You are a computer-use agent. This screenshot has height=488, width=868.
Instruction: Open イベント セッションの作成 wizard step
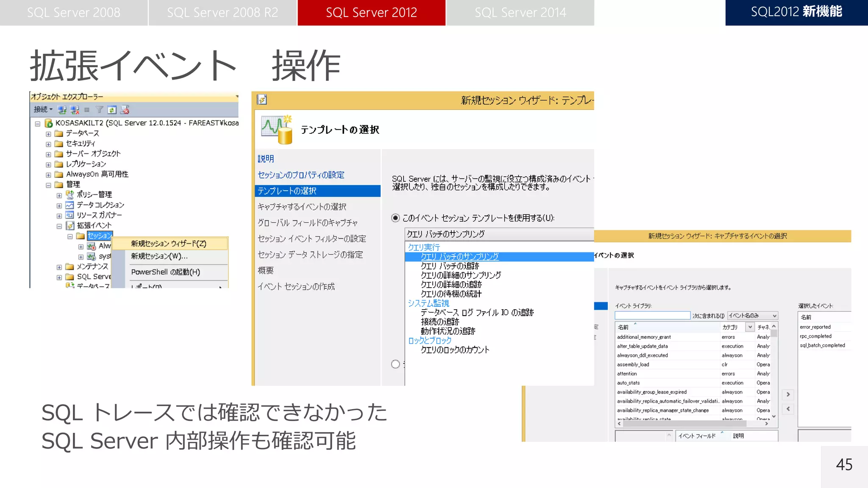(x=296, y=287)
